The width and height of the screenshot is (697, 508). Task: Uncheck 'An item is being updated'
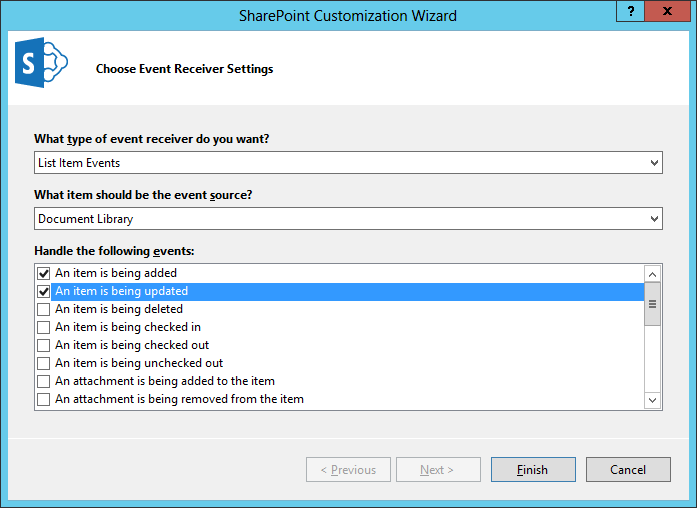(43, 291)
